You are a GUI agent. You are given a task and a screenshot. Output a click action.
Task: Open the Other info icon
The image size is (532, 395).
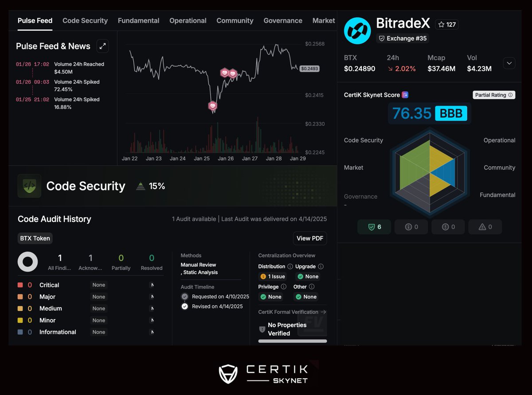pyautogui.click(x=312, y=287)
